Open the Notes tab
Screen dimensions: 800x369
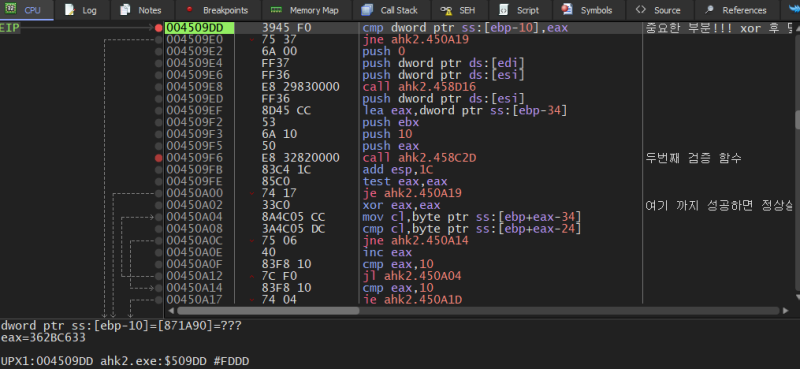click(x=141, y=10)
